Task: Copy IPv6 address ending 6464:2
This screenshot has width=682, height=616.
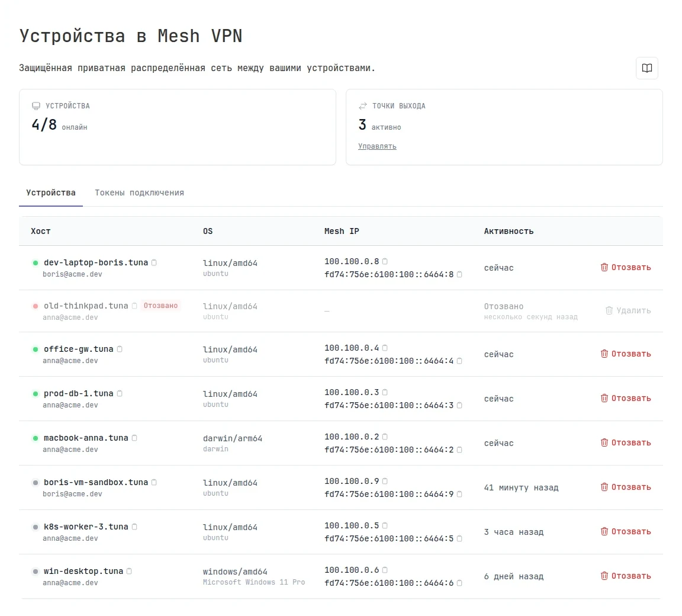Action: [459, 450]
